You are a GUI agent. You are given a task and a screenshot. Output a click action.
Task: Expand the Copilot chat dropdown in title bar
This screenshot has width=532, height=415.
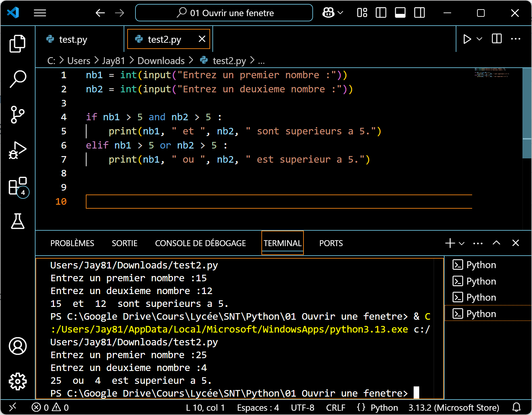pyautogui.click(x=340, y=13)
